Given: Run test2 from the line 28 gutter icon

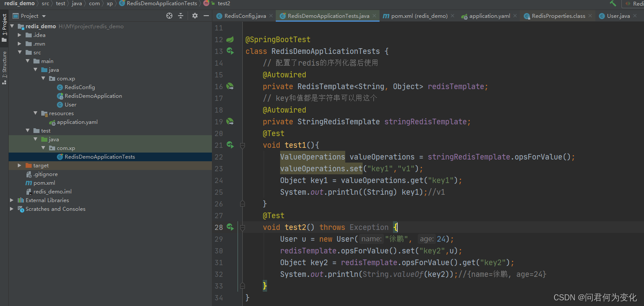Looking at the screenshot, I should (x=230, y=227).
